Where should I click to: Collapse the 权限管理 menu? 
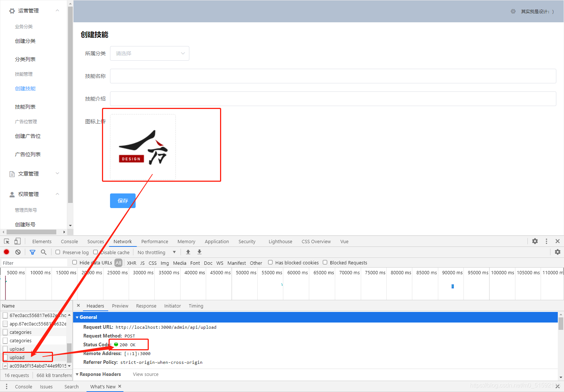pos(57,194)
